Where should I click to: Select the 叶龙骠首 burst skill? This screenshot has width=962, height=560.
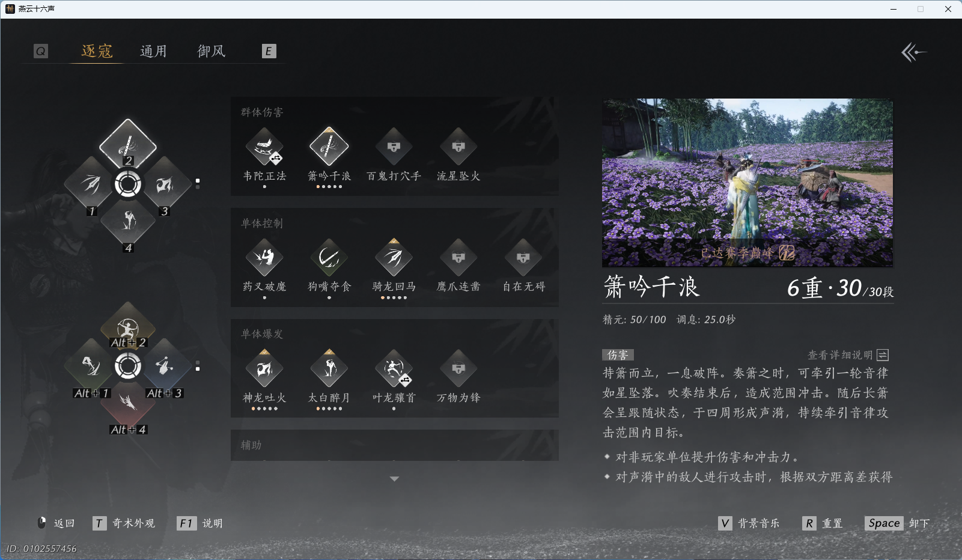(x=394, y=368)
